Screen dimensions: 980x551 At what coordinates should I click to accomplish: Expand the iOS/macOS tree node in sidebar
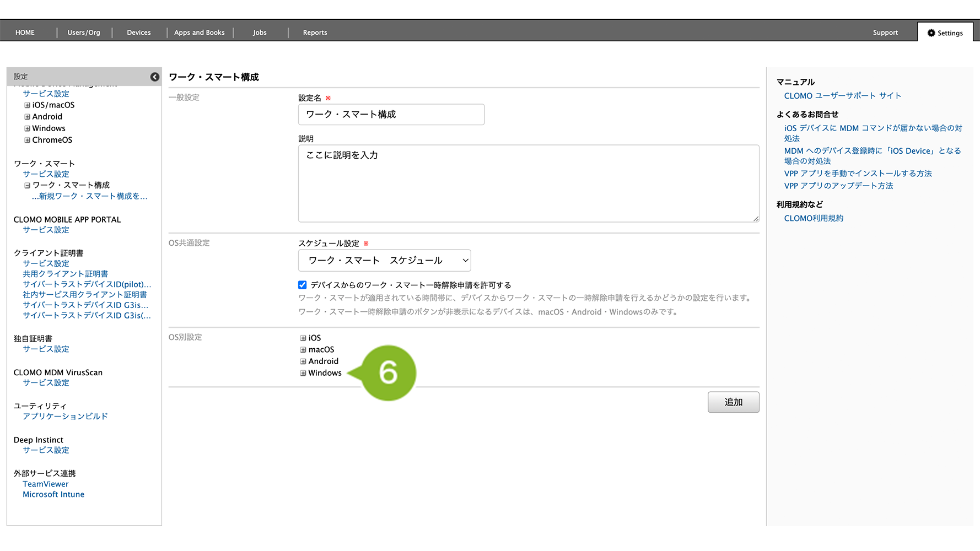27,105
